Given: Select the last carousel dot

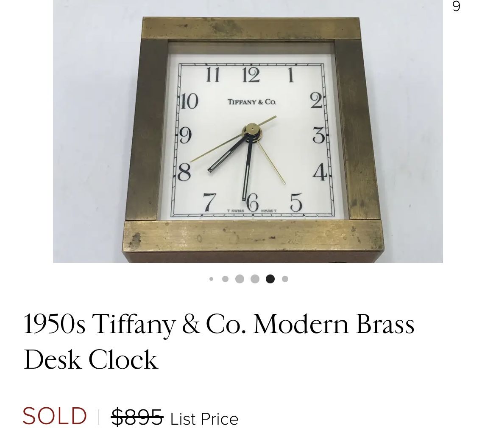Looking at the screenshot, I should [285, 279].
